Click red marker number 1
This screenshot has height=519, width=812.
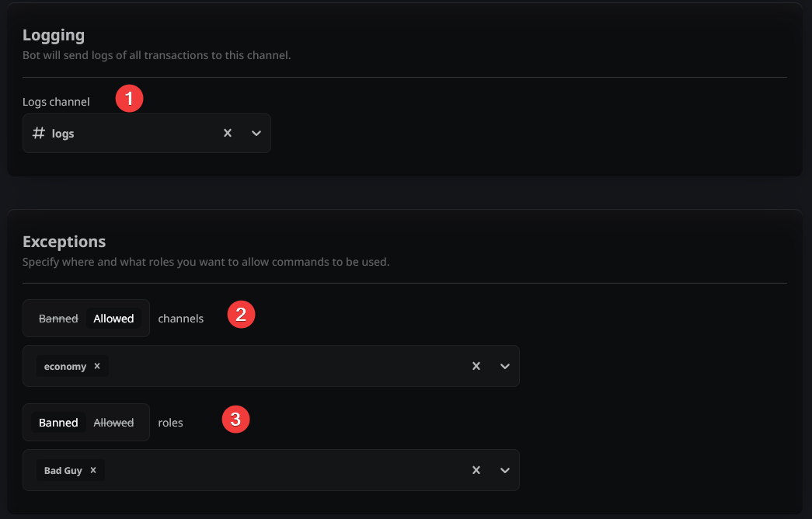coord(129,99)
